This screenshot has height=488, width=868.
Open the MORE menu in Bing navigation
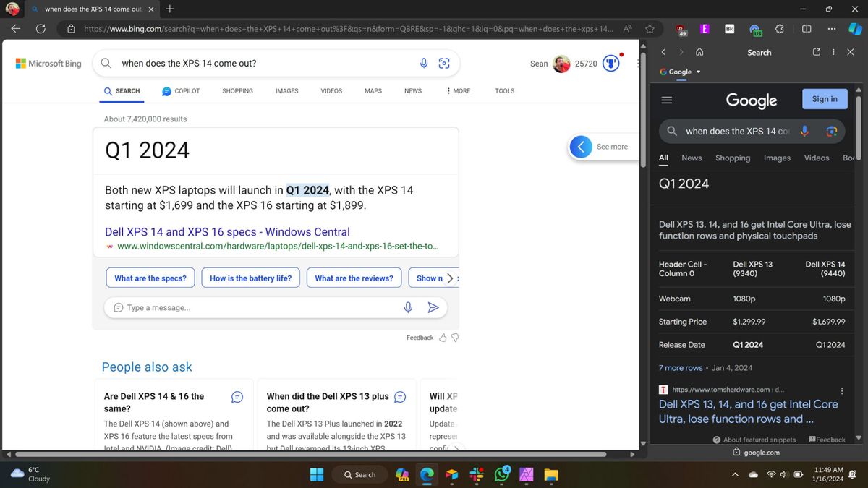458,90
